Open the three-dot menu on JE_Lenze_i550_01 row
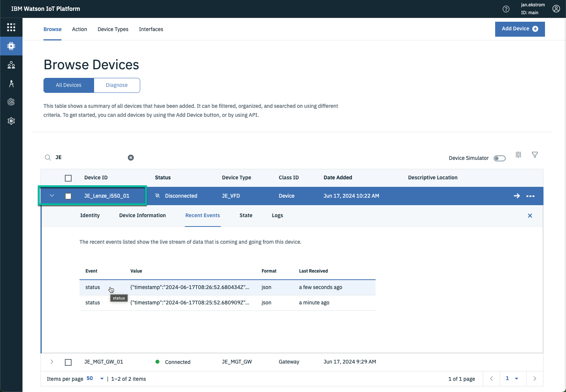 [x=530, y=196]
